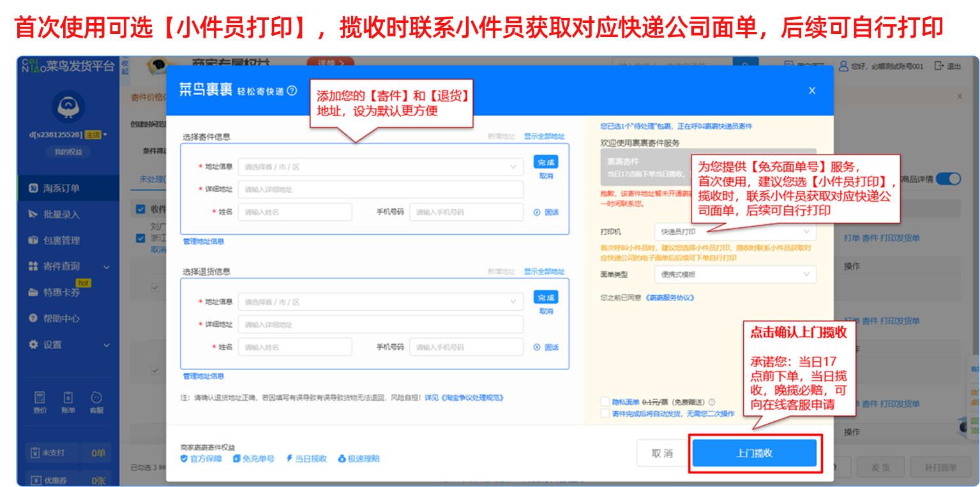Screen dimensions: 980x487
Task: Uncheck the 浙江 order row checkbox
Action: [140, 237]
